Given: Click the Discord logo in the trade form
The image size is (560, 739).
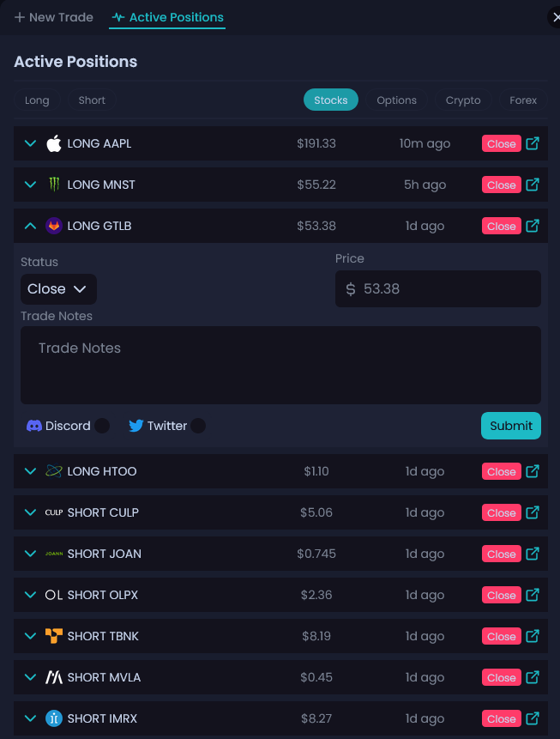Looking at the screenshot, I should click(x=33, y=425).
